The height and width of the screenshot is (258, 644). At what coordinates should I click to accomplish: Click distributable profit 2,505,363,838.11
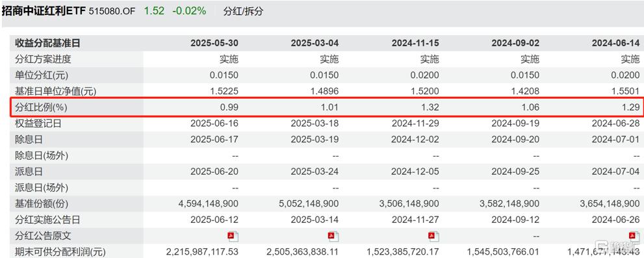point(303,252)
